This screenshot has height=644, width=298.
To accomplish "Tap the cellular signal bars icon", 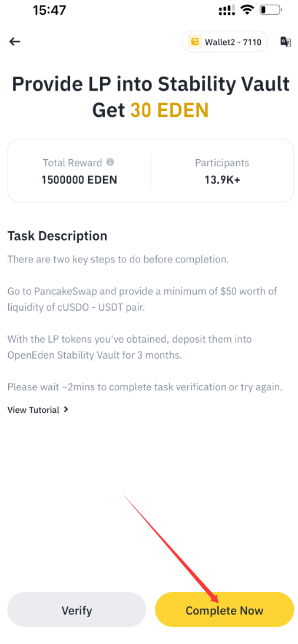I will [x=227, y=10].
